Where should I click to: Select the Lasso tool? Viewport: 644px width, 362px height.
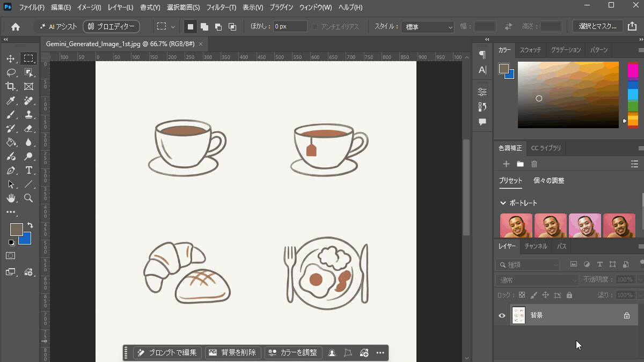coord(11,72)
